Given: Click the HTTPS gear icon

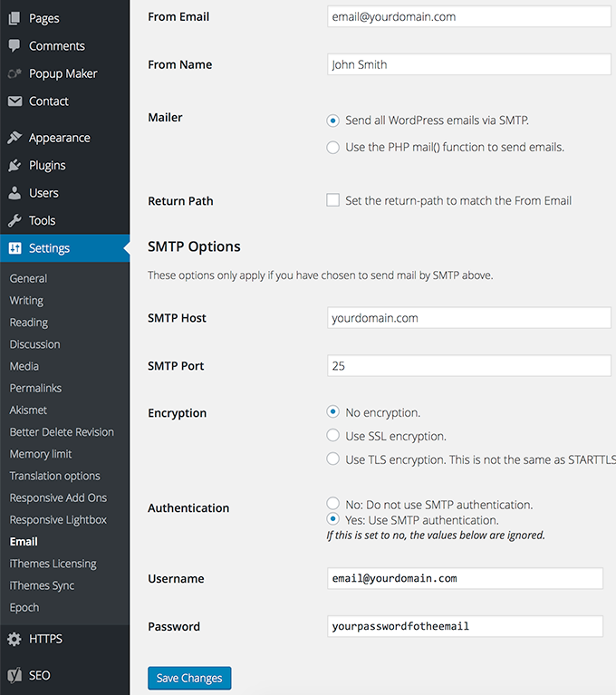Looking at the screenshot, I should click(x=14, y=639).
